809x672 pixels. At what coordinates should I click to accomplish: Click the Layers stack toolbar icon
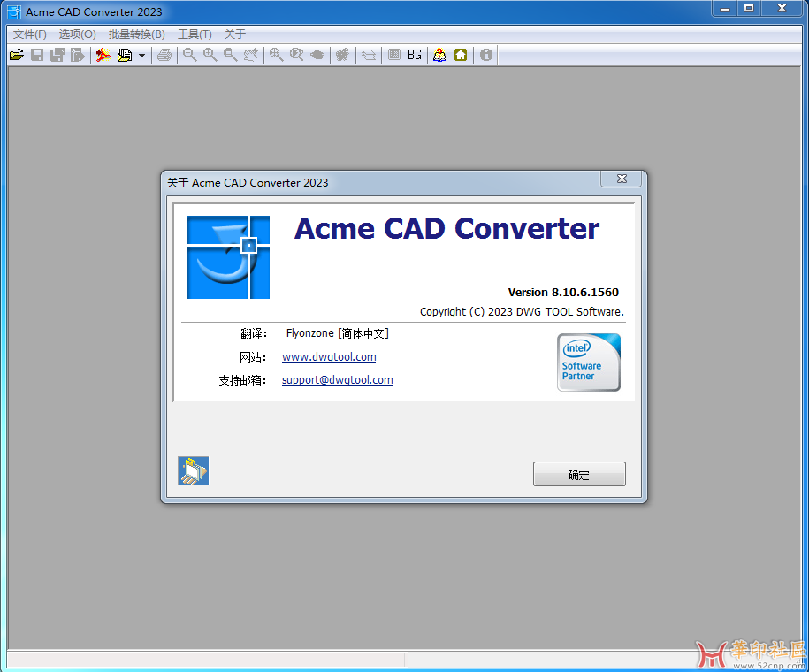tap(369, 55)
